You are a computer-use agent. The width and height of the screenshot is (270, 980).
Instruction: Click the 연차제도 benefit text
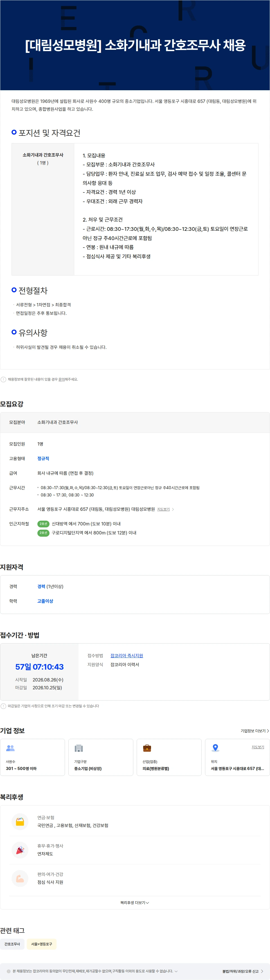pos(45,854)
